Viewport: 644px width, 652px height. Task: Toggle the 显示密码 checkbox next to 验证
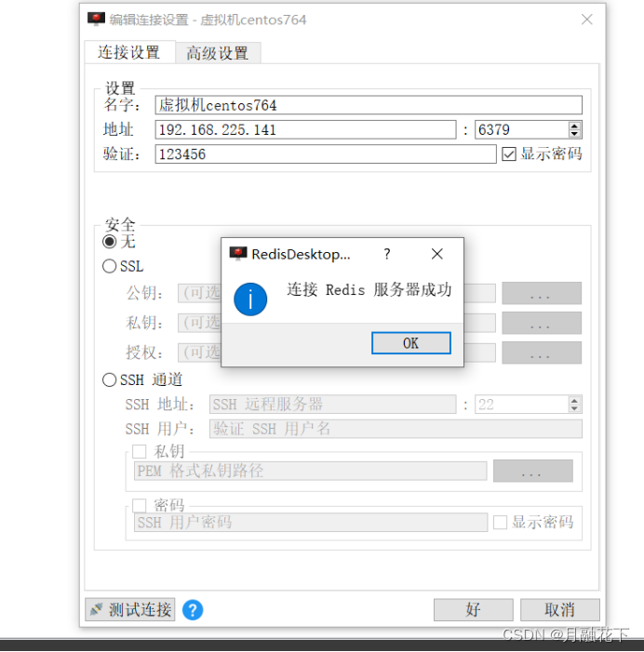(509, 154)
